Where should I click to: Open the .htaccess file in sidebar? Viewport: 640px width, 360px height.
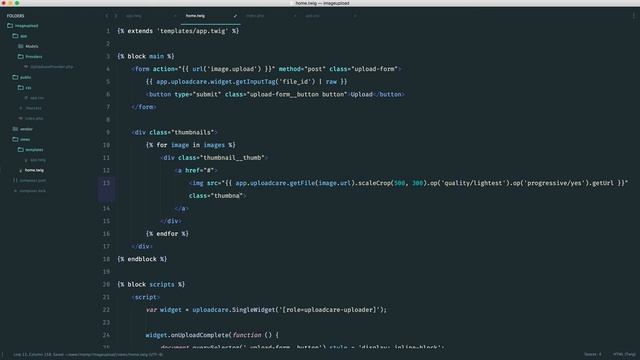pos(31,108)
